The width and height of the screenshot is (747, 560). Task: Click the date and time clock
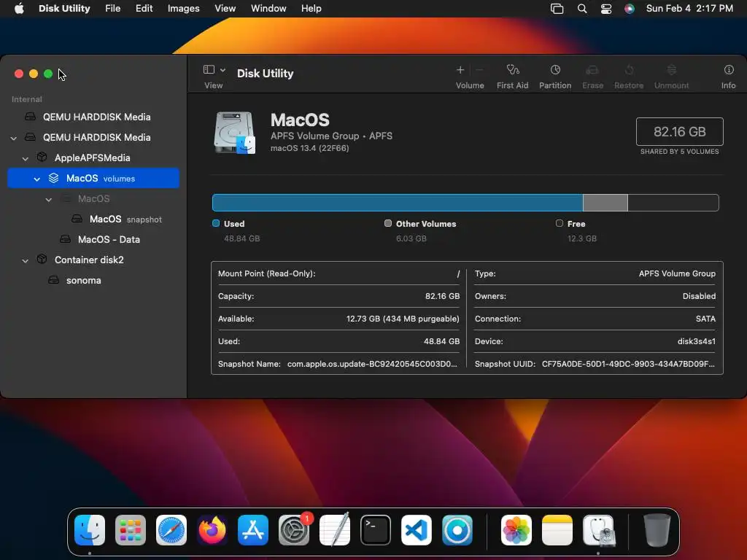point(689,9)
